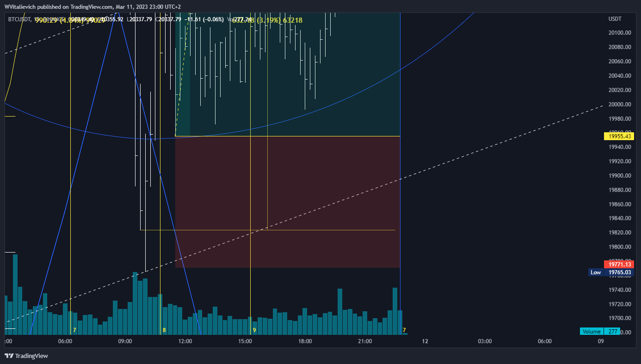Click the 21:00 time axis label

[x=365, y=341]
